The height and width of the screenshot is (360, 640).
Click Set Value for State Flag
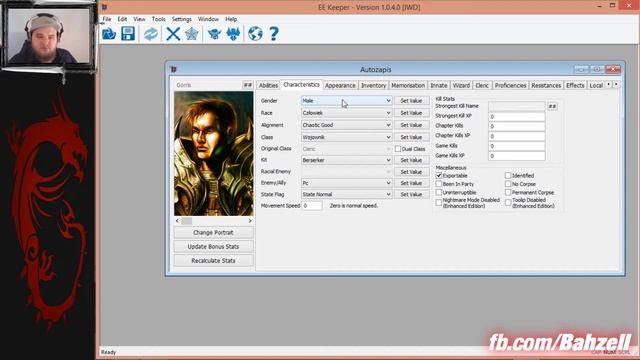coord(411,194)
